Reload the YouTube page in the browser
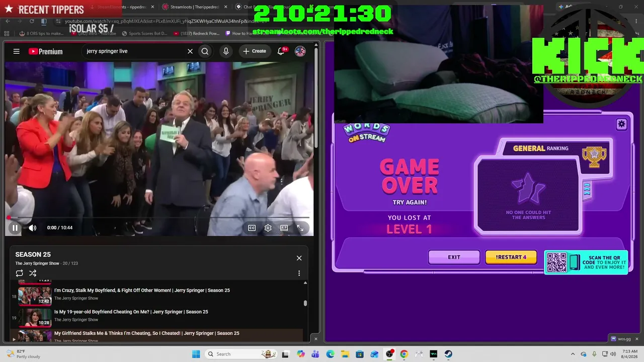644x362 pixels. coord(32,21)
